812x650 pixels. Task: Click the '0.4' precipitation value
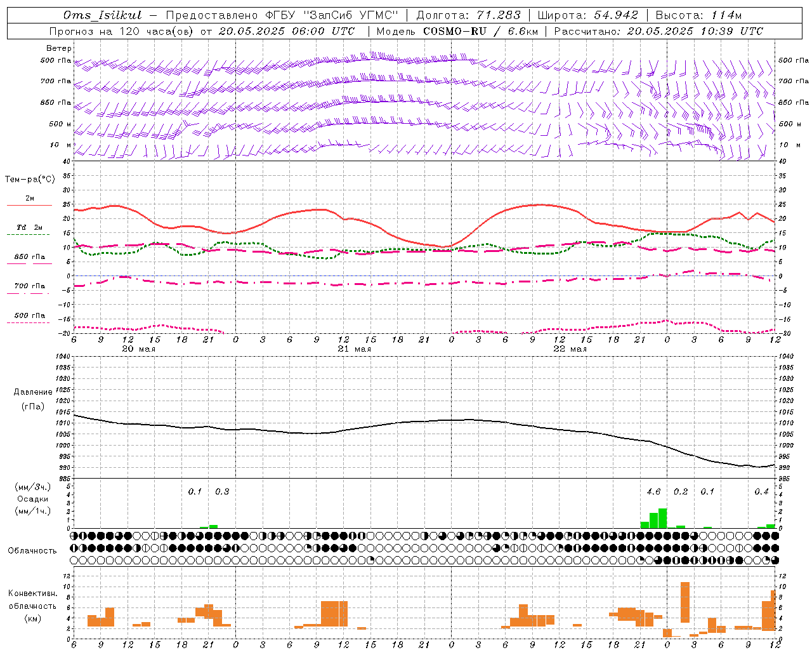(x=761, y=491)
